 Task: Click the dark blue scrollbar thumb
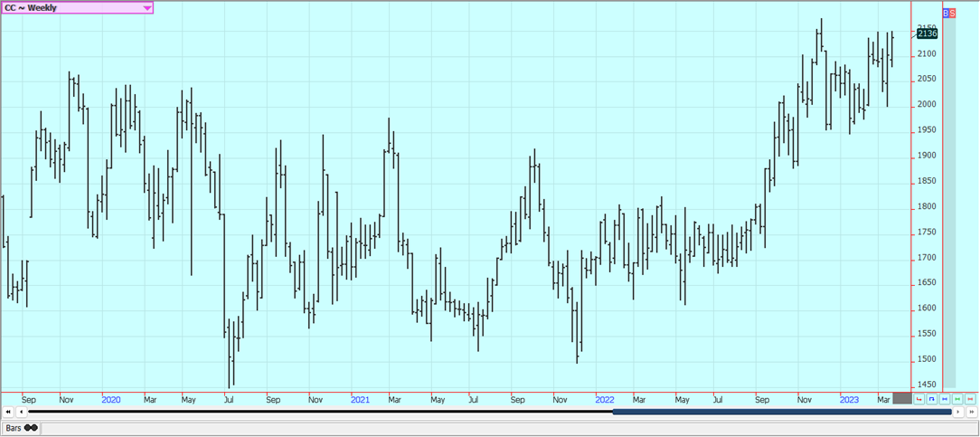click(782, 412)
